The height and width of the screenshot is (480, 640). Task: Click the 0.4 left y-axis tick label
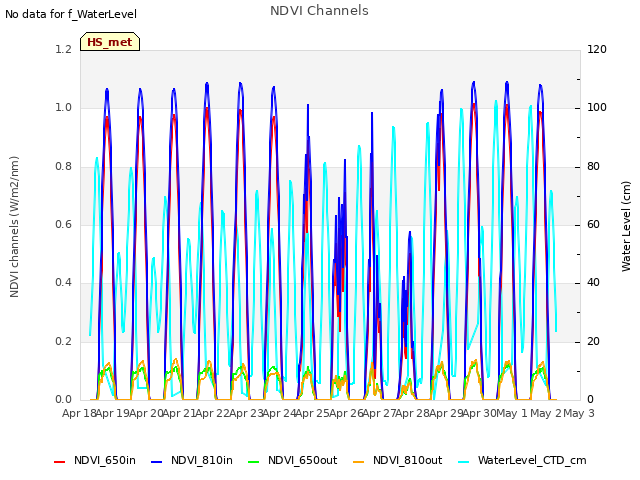(x=64, y=283)
